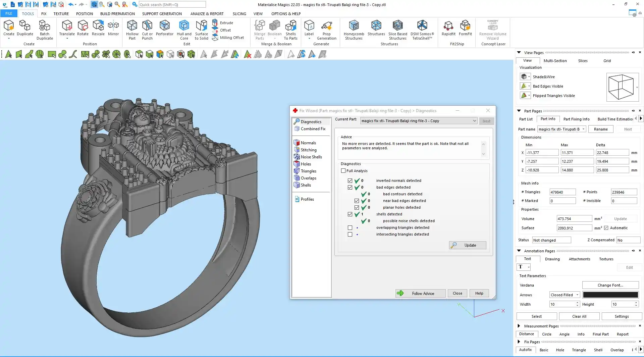Enable the Full Analysis checkbox

click(343, 171)
